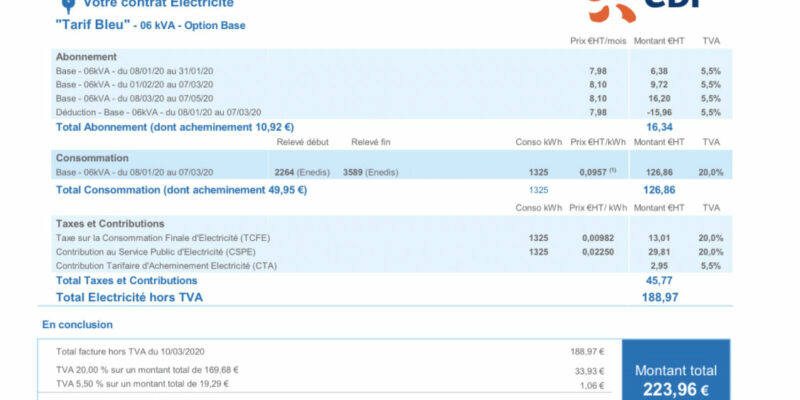Select the TCFE tax row label

[163, 238]
